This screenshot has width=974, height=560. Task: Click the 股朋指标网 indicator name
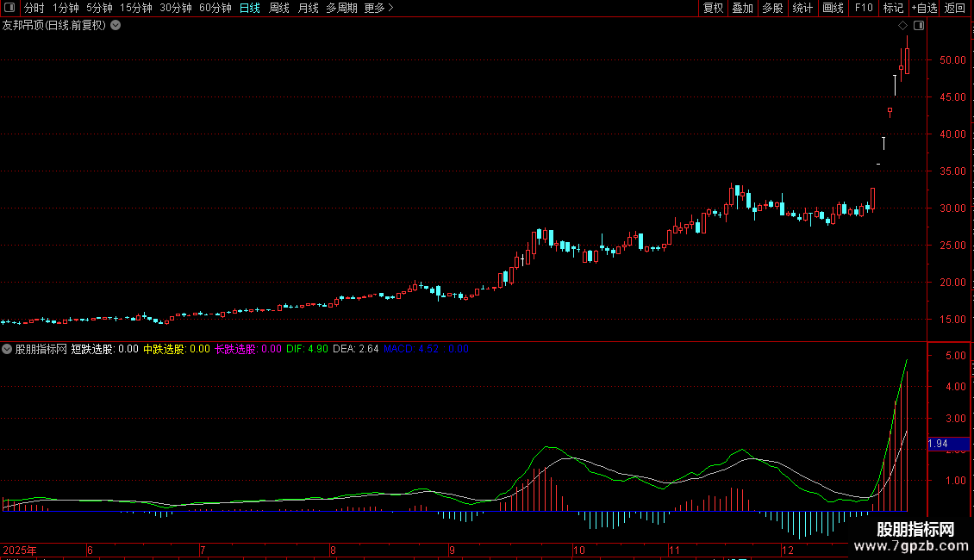pyautogui.click(x=41, y=349)
